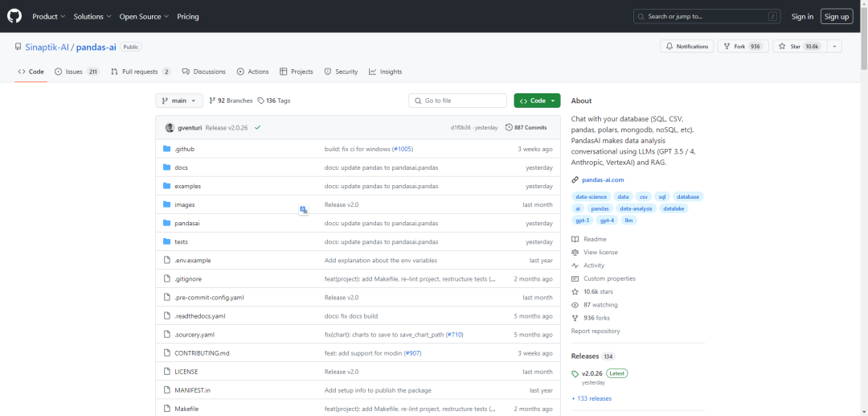Open the main branch selector
The width and height of the screenshot is (868, 416).
click(179, 101)
